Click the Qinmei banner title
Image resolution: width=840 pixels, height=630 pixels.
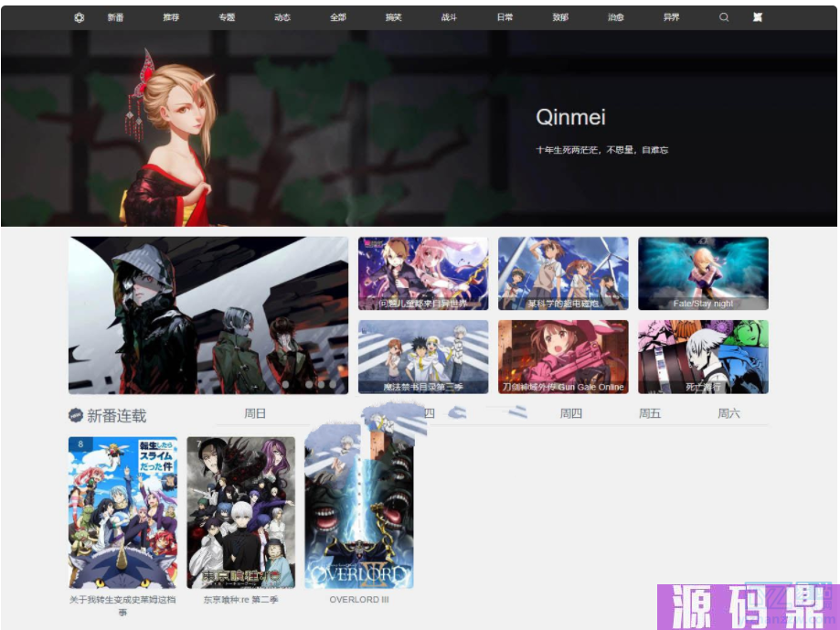point(570,117)
